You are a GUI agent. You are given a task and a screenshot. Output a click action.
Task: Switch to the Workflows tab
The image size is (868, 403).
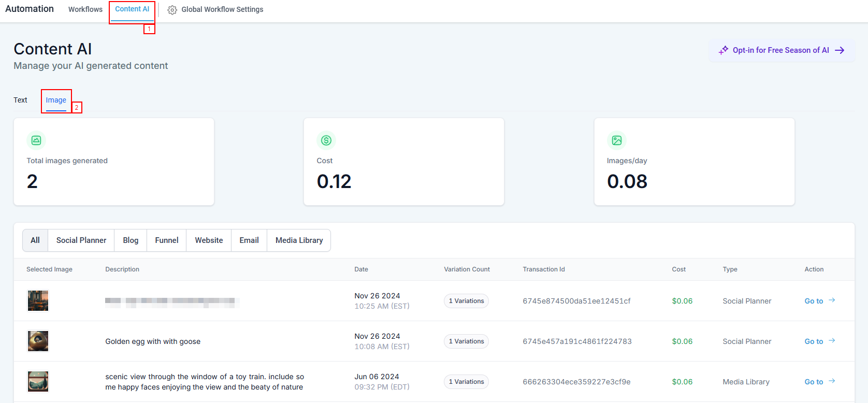click(85, 9)
